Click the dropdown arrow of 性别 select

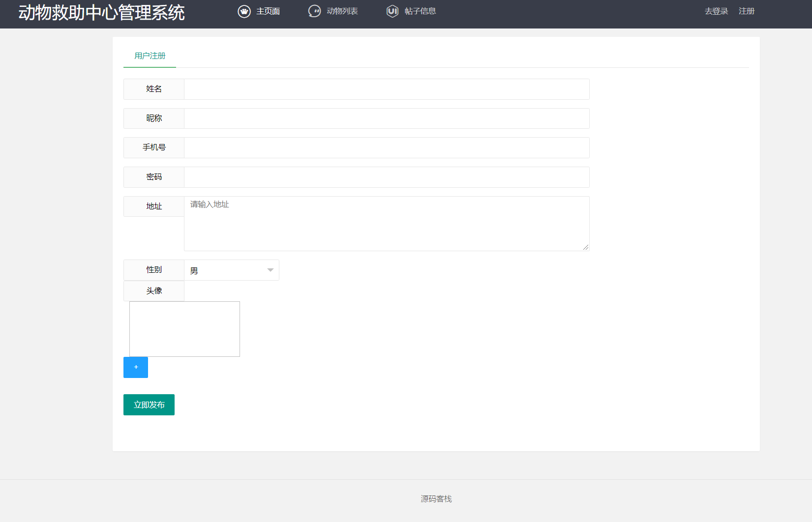[270, 270]
